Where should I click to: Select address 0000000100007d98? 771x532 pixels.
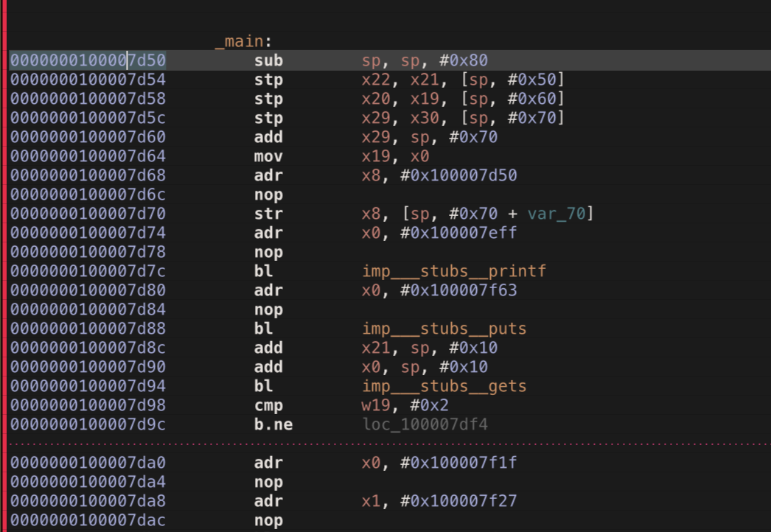click(87, 405)
